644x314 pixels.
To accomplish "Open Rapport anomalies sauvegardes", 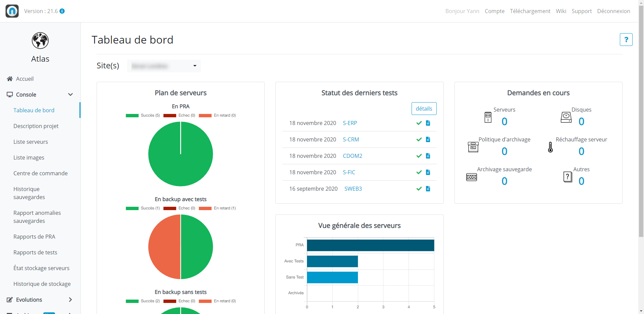I will click(x=37, y=217).
